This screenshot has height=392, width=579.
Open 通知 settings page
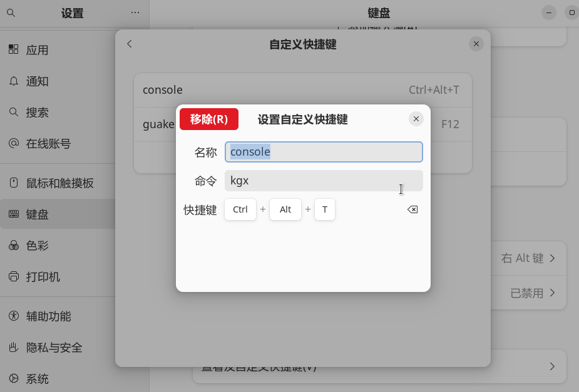(x=38, y=81)
